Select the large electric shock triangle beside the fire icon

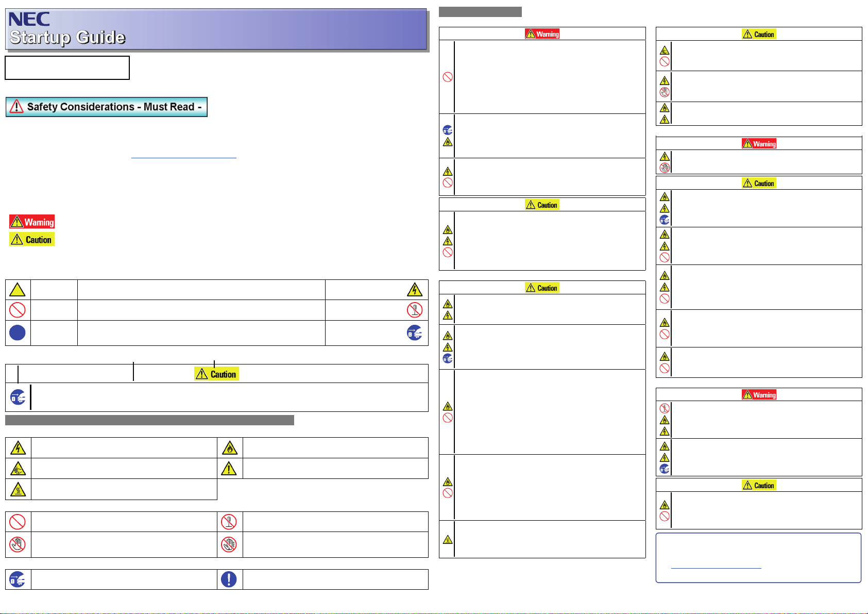[18, 447]
